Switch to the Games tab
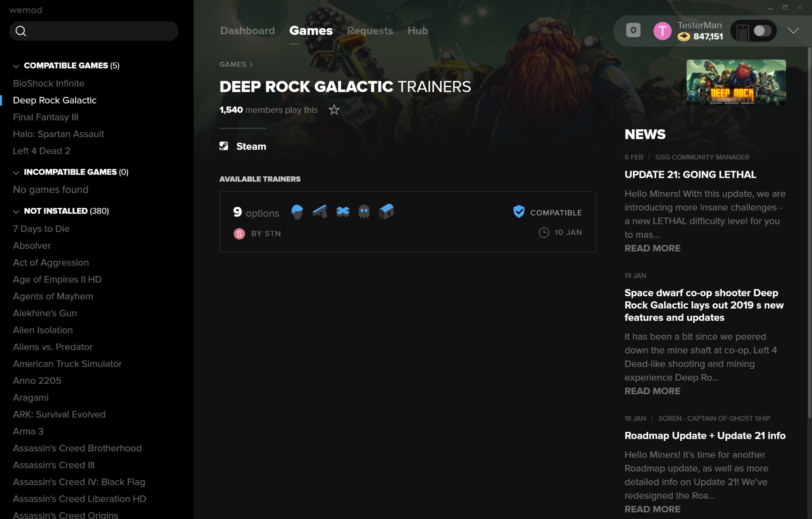The height and width of the screenshot is (519, 812). coord(311,31)
